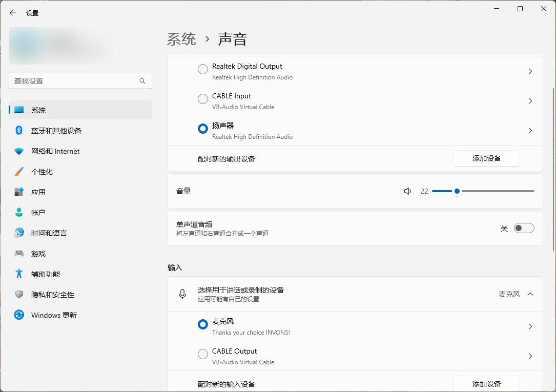Screen dimensions: 556x392
Task: Open 蓝牙和其他设备 settings from sidebar
Action: [x=48, y=130]
